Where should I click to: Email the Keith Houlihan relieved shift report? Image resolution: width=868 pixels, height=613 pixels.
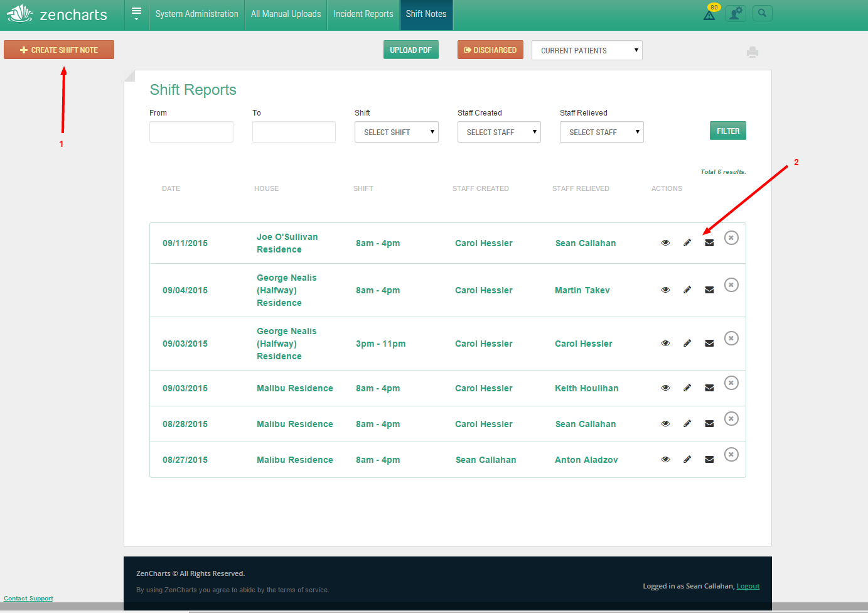709,388
